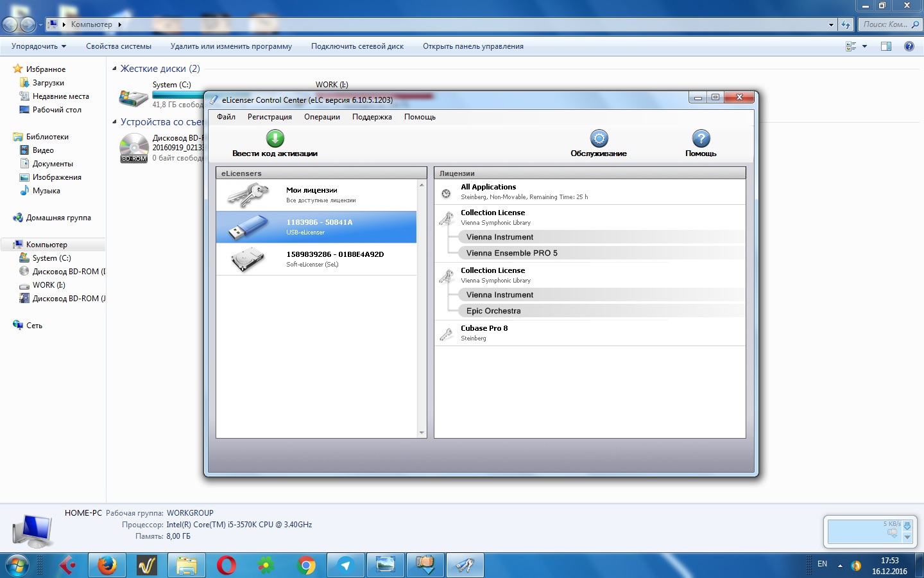The width and height of the screenshot is (924, 578).
Task: Open the Операции menu
Action: 322,117
